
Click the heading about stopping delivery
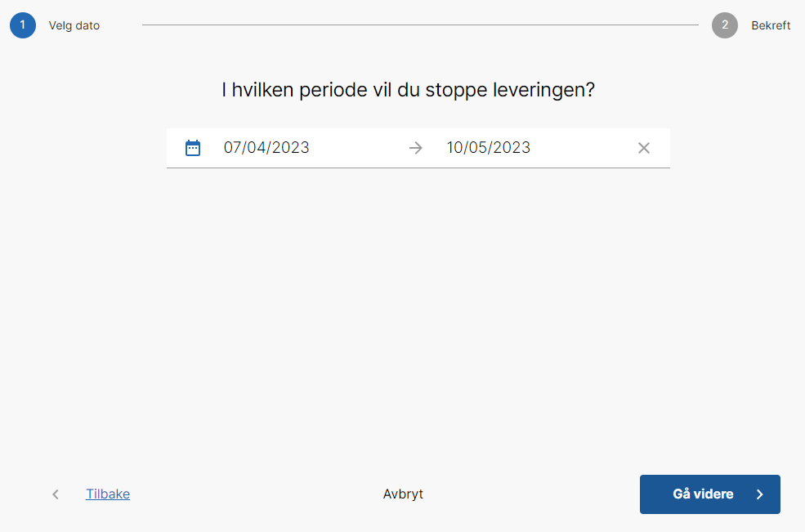click(x=408, y=90)
